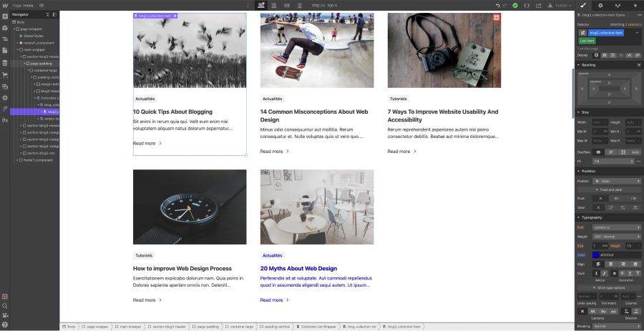Select the desktop base breakpoint icon
The width and height of the screenshot is (644, 331).
261,5
